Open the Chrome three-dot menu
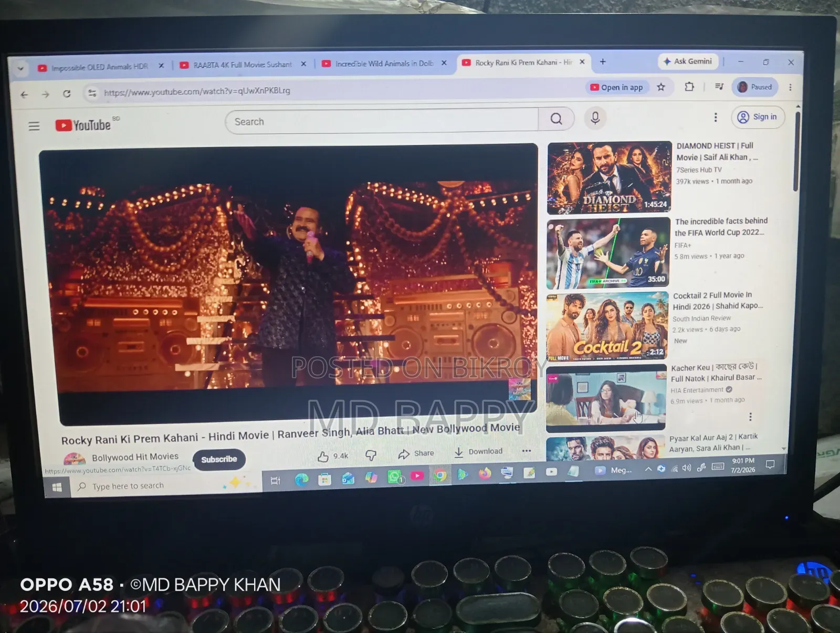The height and width of the screenshot is (633, 840). pyautogui.click(x=790, y=87)
